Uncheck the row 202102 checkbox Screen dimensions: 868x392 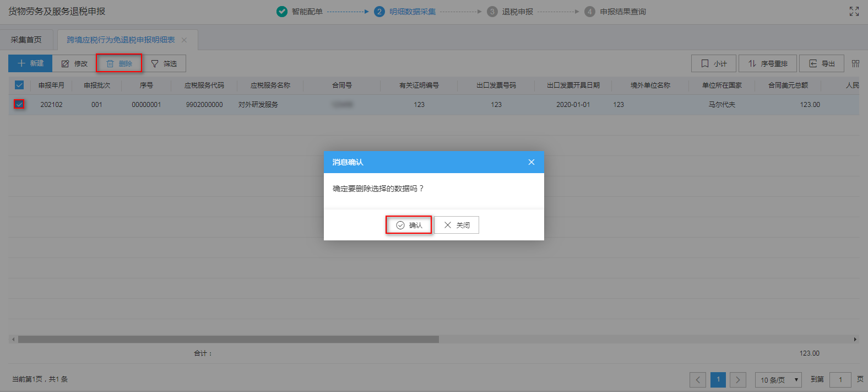tap(19, 104)
